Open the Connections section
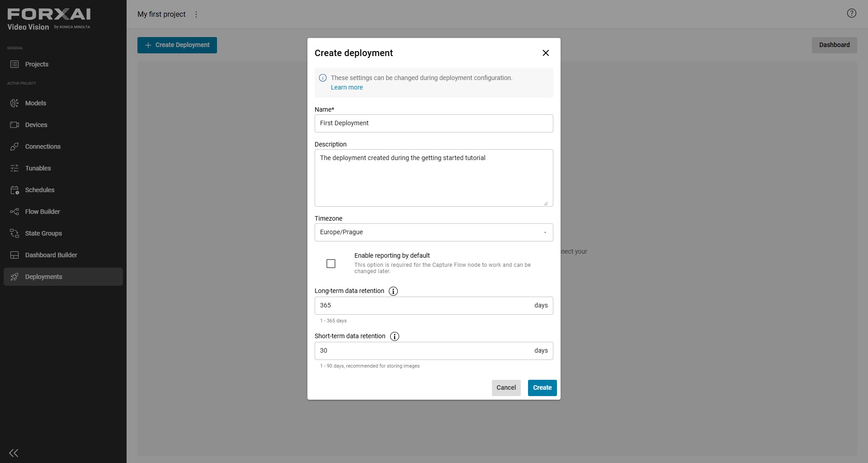Viewport: 868px width, 463px height. 63,146
